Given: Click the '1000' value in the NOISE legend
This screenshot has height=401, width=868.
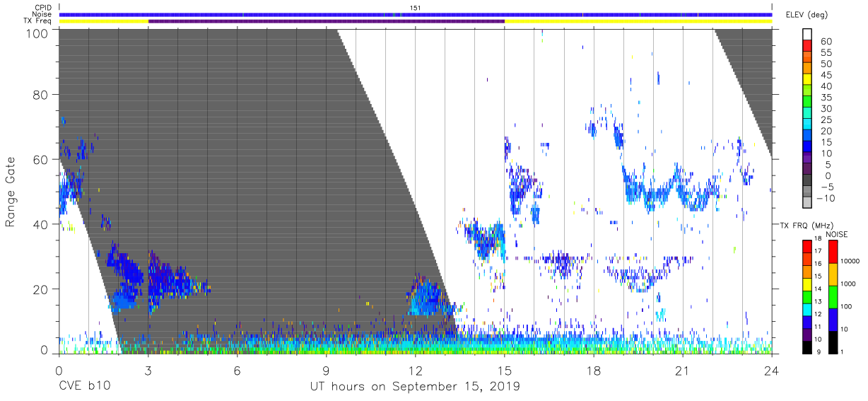Looking at the screenshot, I should 848,284.
